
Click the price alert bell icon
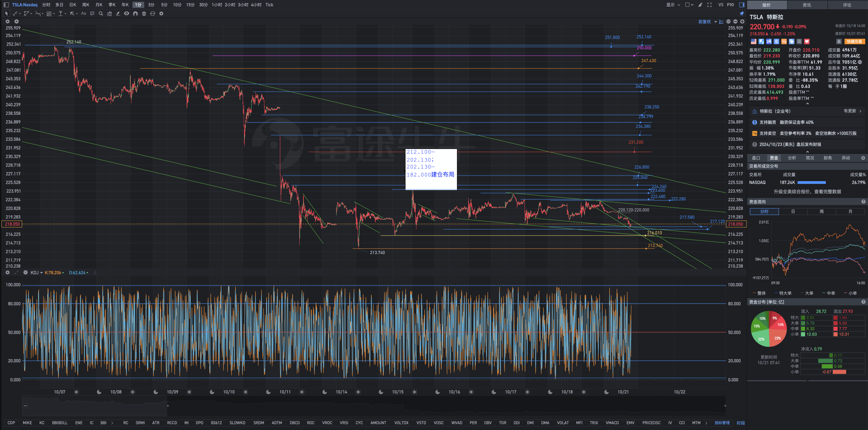click(839, 41)
